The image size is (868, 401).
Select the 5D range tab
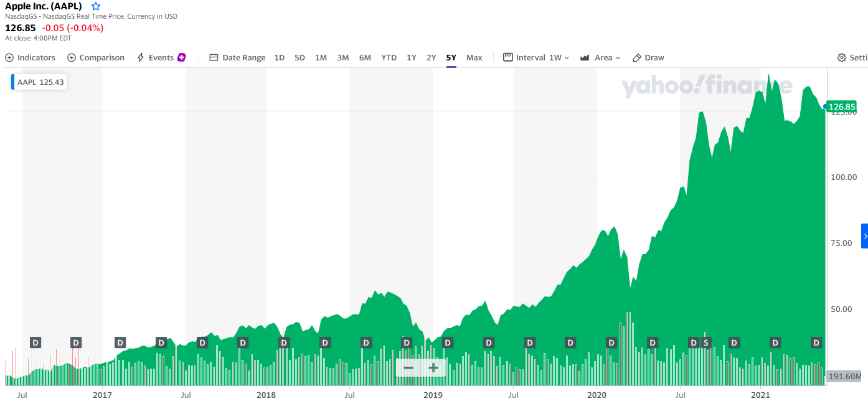tap(300, 58)
